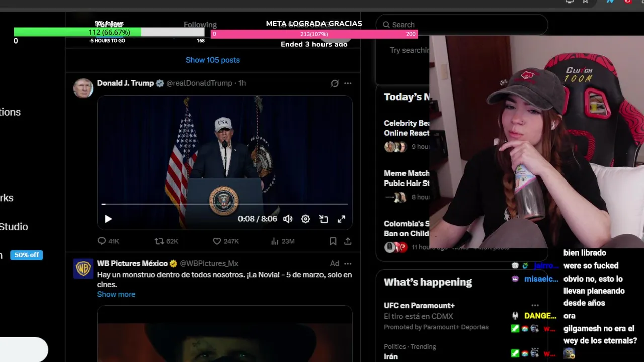Open Celebrity news item
The height and width of the screenshot is (362, 644).
coord(407,128)
